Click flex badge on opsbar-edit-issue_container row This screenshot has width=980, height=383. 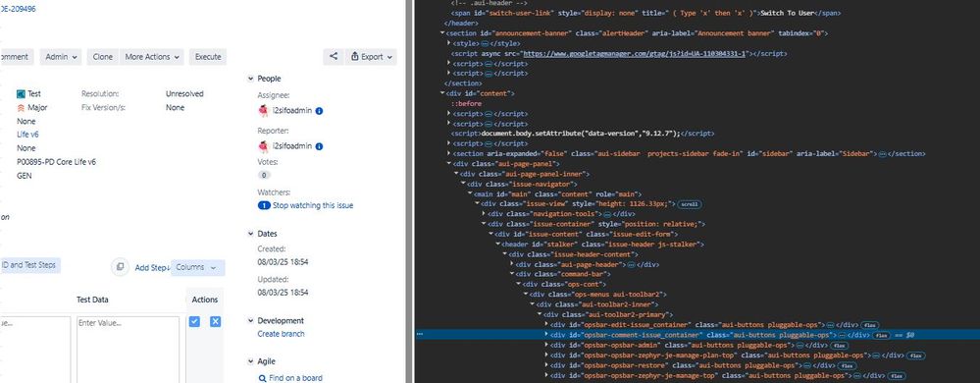click(870, 325)
